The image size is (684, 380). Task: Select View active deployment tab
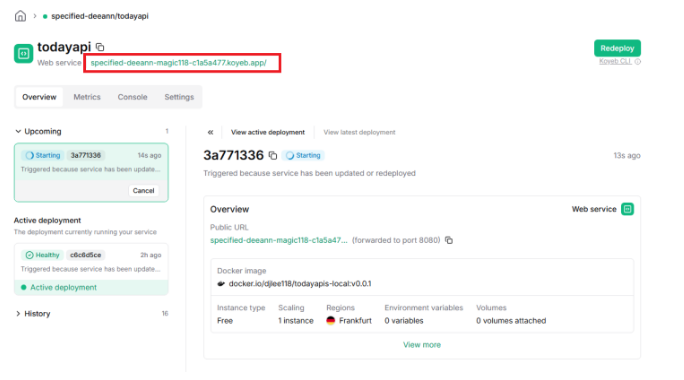click(x=268, y=132)
